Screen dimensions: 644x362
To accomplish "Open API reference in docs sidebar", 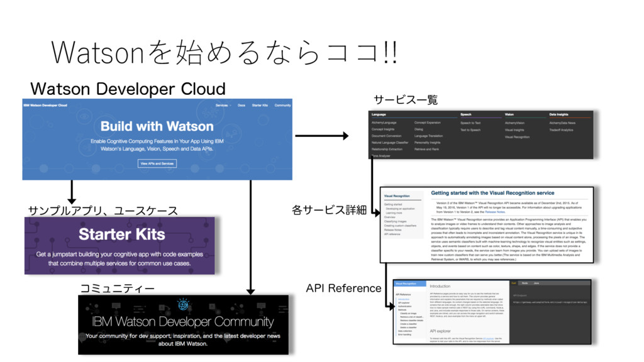I will pyautogui.click(x=392, y=234).
